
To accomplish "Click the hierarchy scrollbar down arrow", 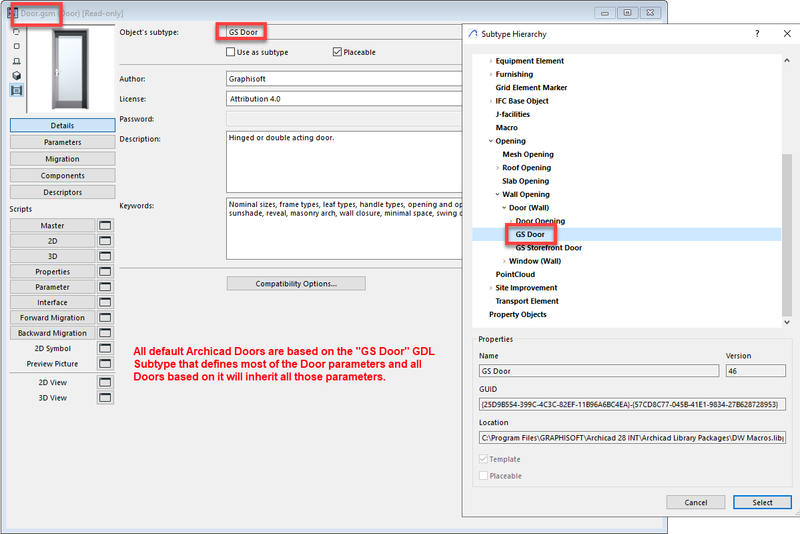I will [x=787, y=322].
